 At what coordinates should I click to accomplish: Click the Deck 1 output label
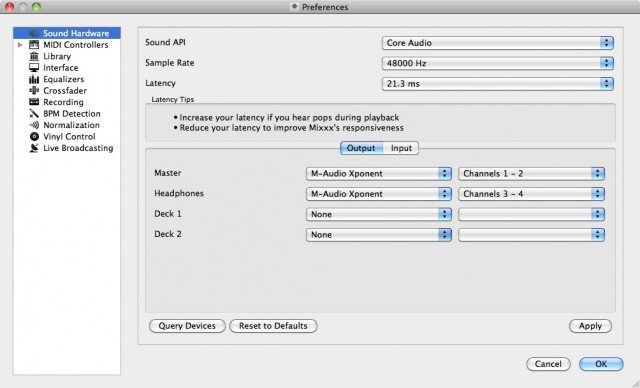pos(168,214)
